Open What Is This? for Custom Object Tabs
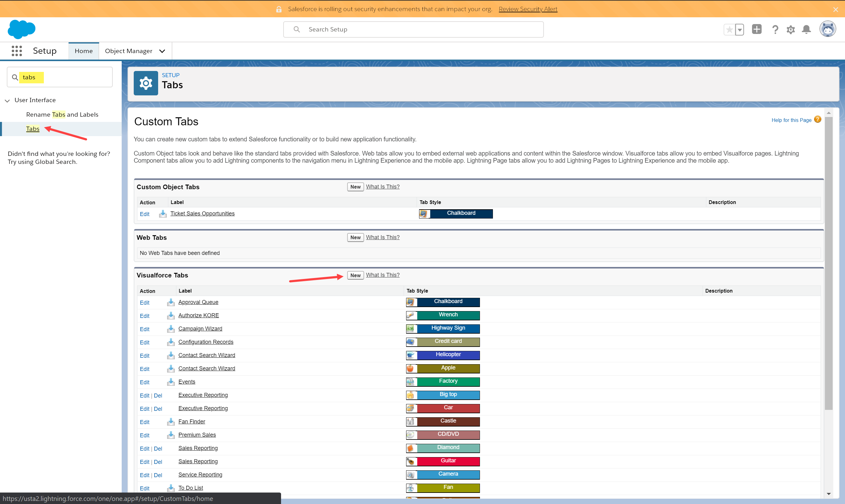The width and height of the screenshot is (845, 504). point(383,186)
